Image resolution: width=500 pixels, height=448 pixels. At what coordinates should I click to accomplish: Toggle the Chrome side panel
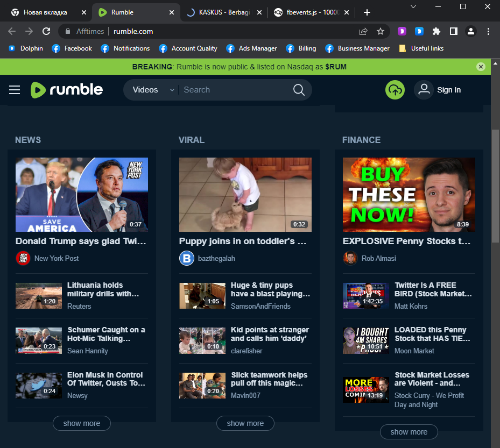(454, 31)
